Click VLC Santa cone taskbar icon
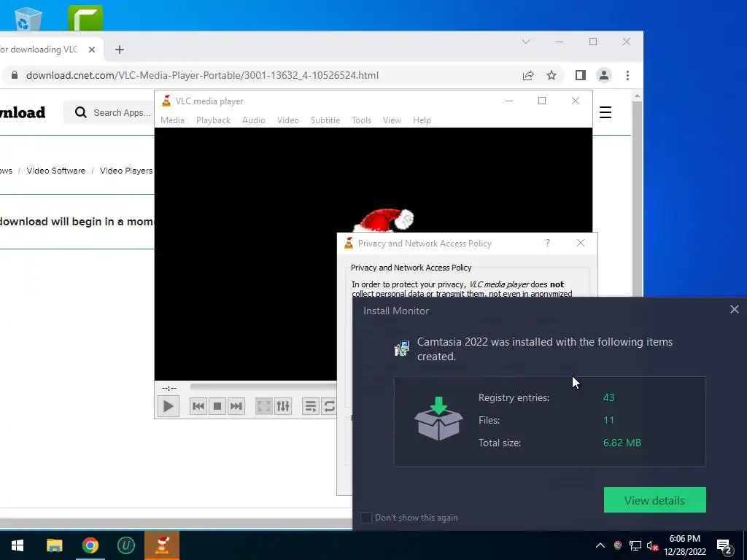The height and width of the screenshot is (560, 747). 162,545
